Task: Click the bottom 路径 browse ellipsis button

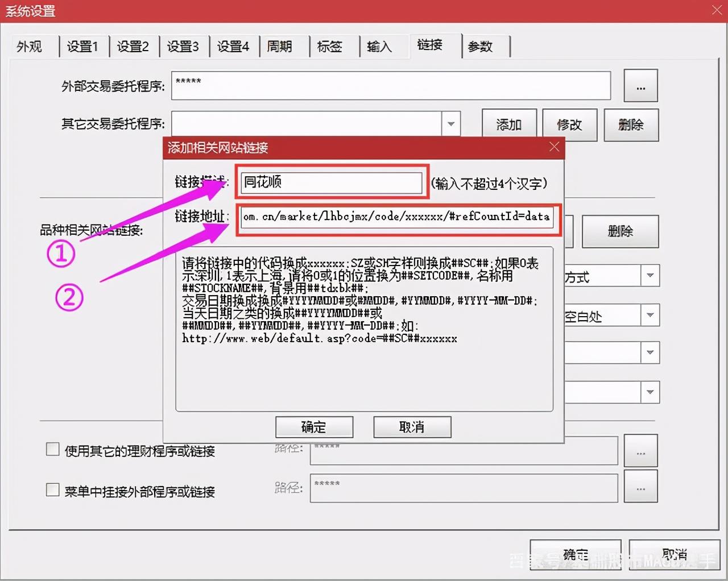Action: point(640,488)
